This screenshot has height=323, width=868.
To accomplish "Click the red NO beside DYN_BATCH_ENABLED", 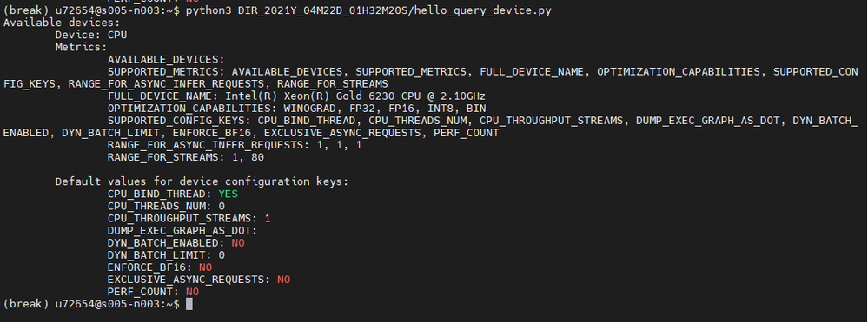I will 238,243.
